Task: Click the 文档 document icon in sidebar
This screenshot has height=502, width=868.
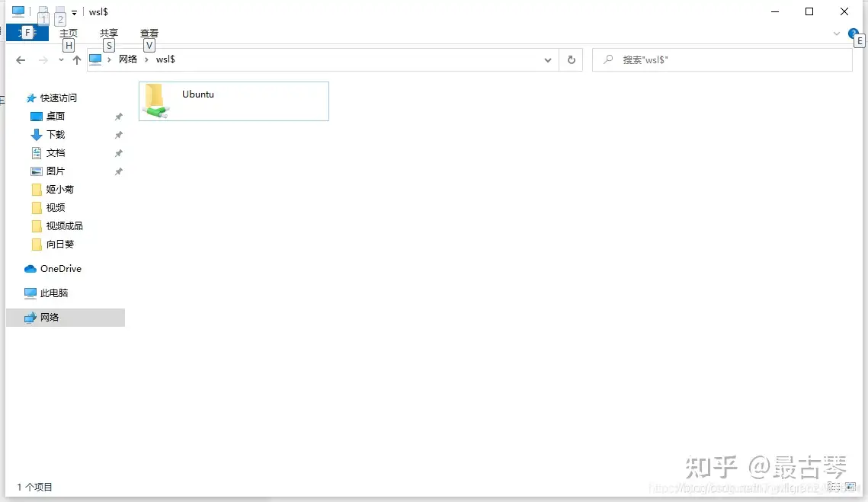Action: click(37, 153)
